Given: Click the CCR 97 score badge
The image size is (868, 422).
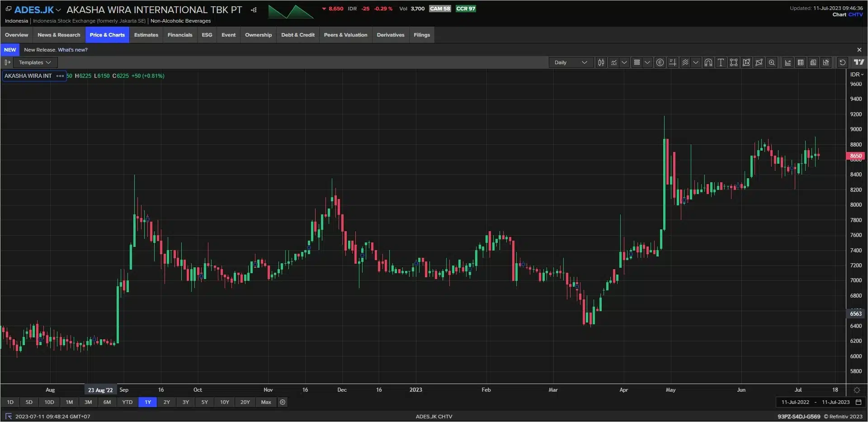Looking at the screenshot, I should (x=466, y=9).
